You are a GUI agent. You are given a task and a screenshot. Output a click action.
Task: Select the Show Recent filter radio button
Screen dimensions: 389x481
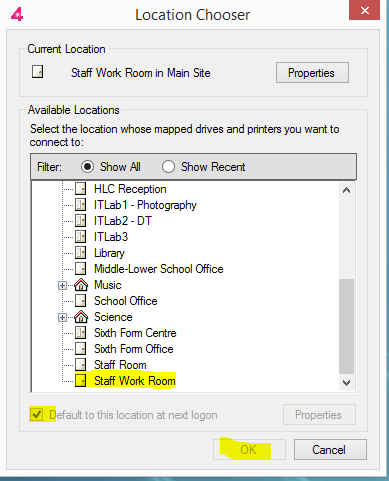click(168, 166)
